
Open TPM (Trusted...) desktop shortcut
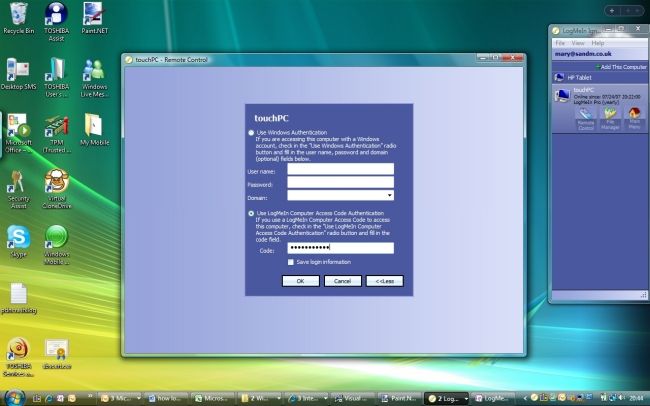tap(56, 133)
